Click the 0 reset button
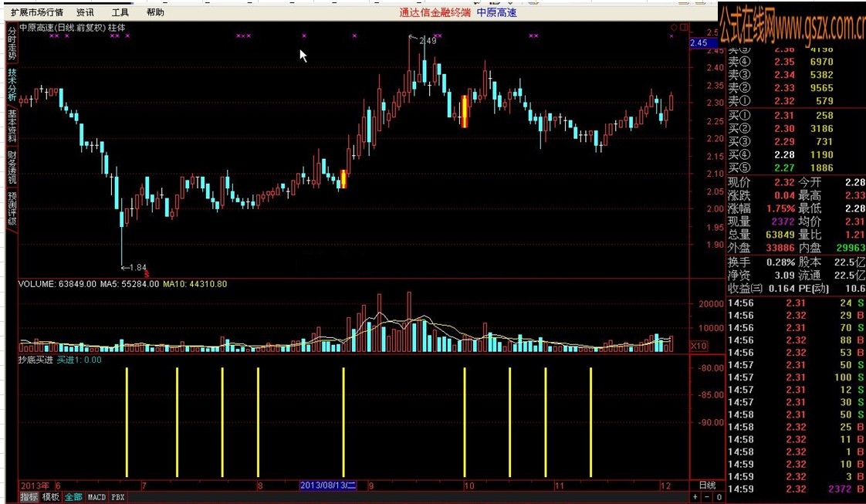This screenshot has width=866, height=504. [x=719, y=497]
